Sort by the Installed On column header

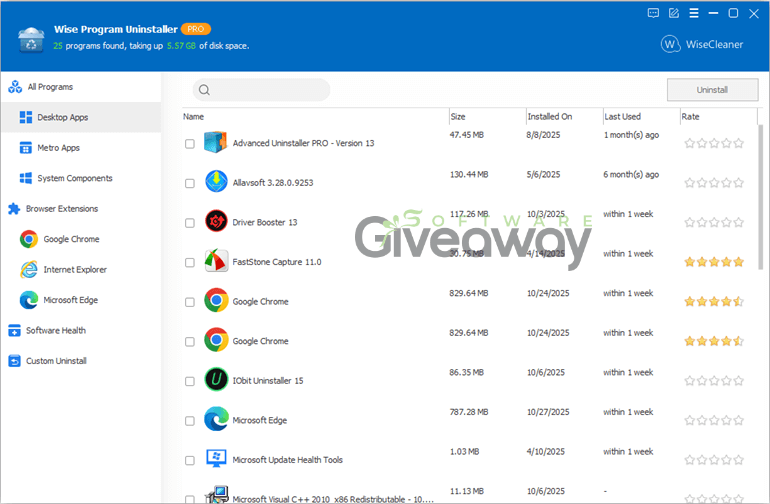564,116
